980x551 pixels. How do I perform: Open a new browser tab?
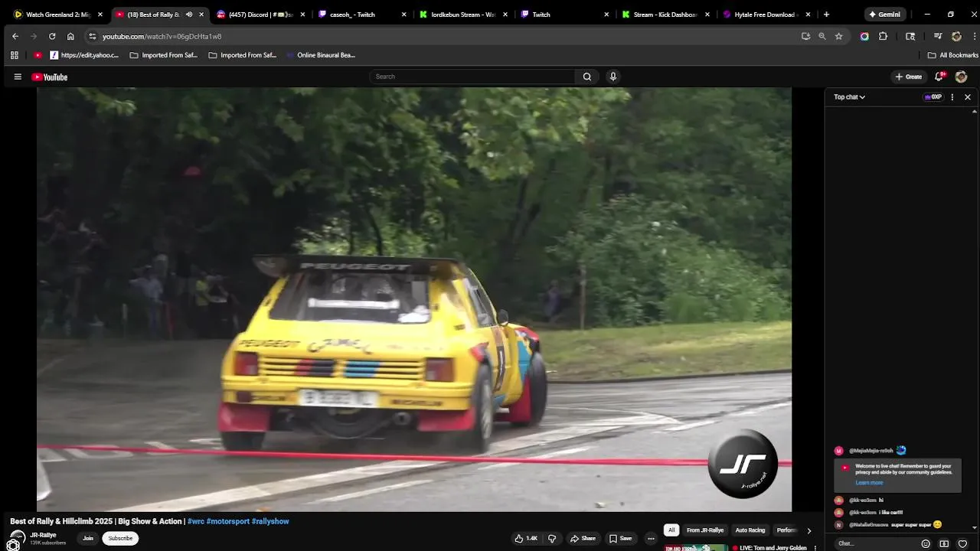pyautogui.click(x=826, y=15)
